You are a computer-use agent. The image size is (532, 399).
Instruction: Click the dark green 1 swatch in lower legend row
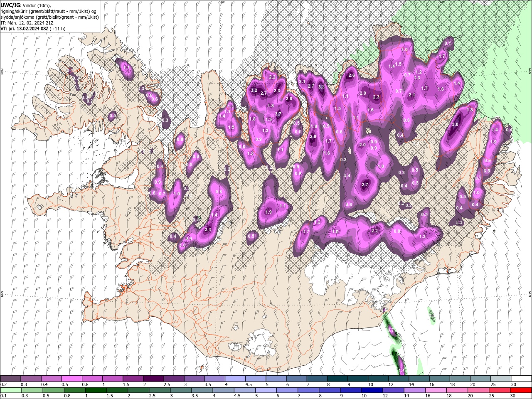click(x=96, y=390)
